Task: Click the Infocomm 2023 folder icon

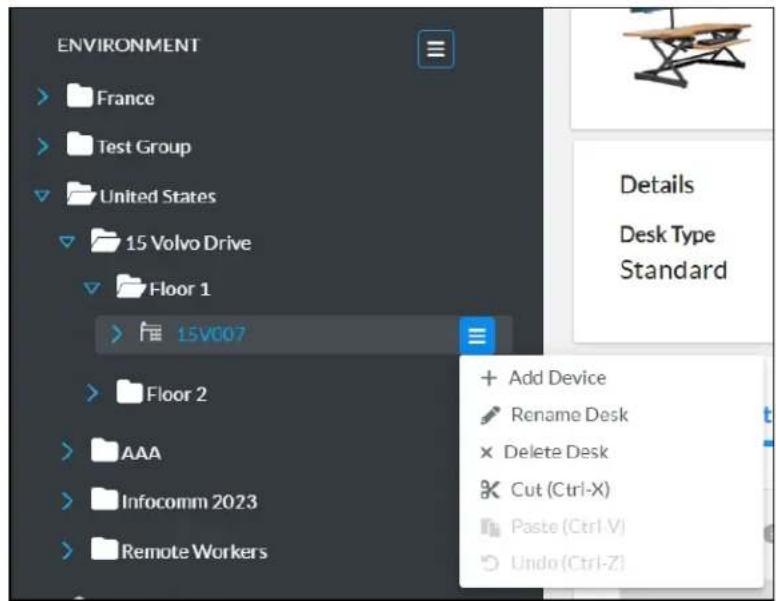Action: [104, 499]
